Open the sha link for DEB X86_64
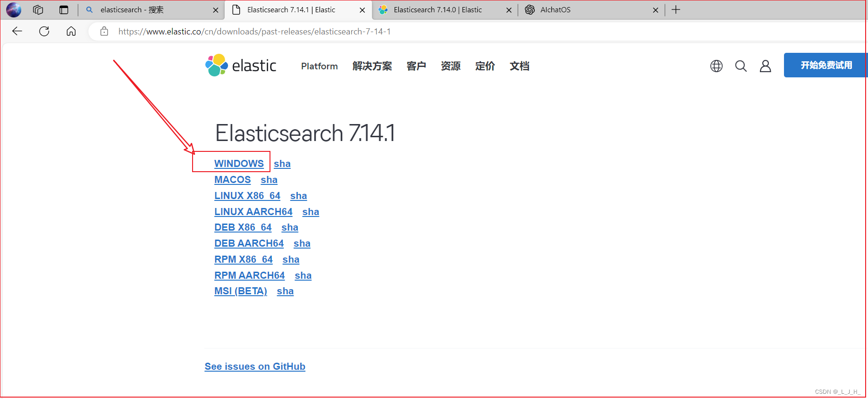The height and width of the screenshot is (399, 868). [290, 227]
